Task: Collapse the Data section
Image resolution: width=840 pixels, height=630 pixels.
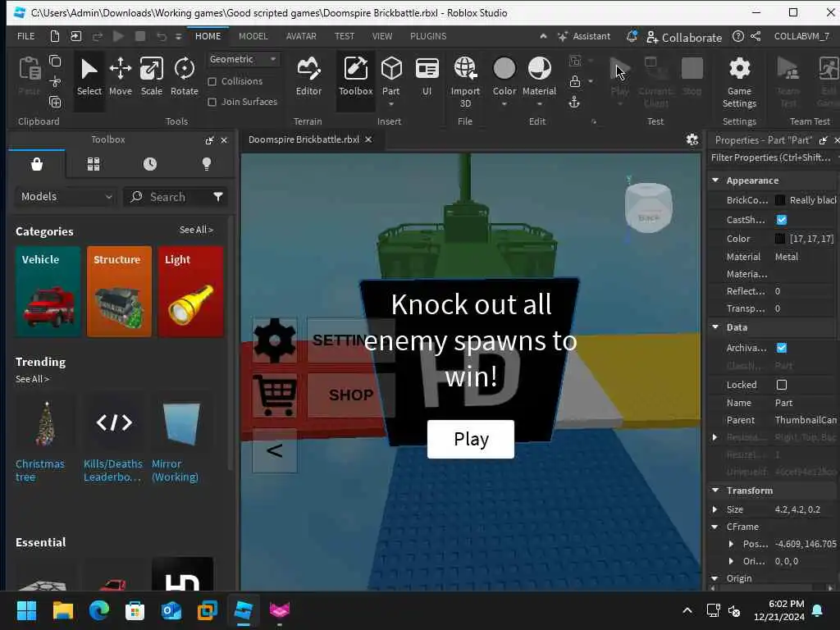Action: (x=715, y=326)
